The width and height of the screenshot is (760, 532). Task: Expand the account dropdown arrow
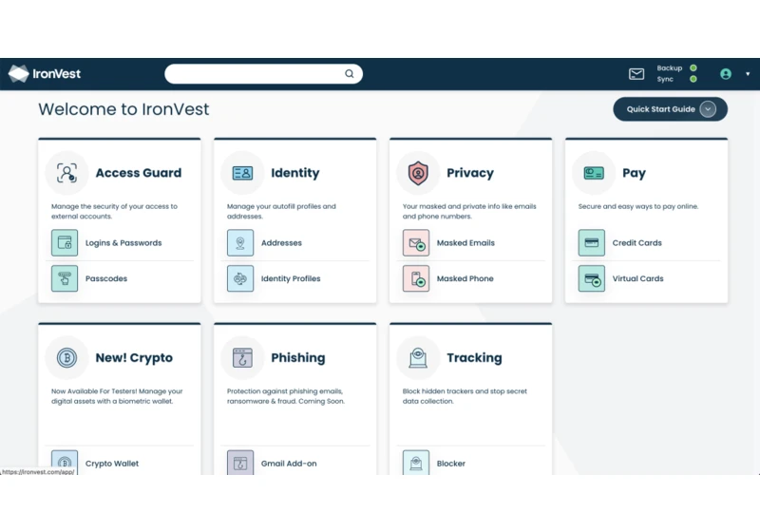(748, 74)
